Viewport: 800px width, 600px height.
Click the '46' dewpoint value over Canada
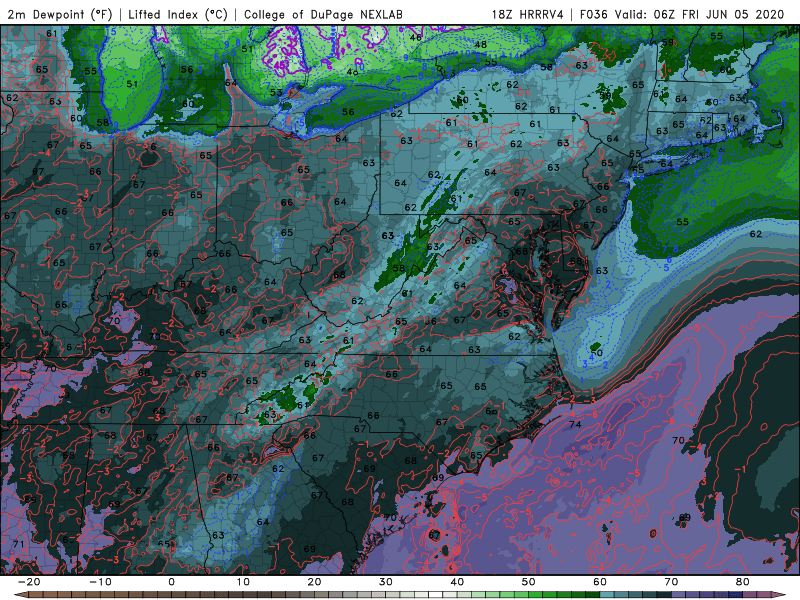tap(416, 37)
